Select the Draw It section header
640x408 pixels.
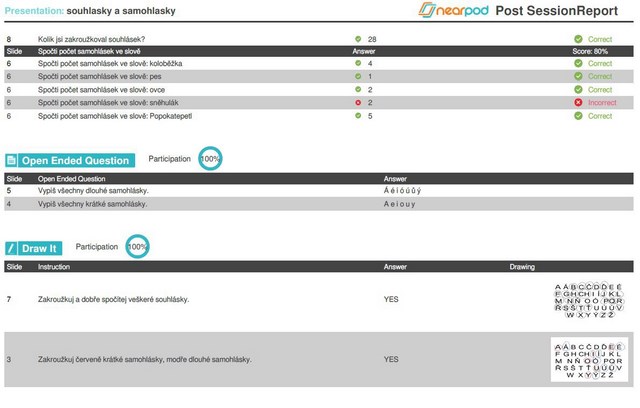[x=40, y=247]
